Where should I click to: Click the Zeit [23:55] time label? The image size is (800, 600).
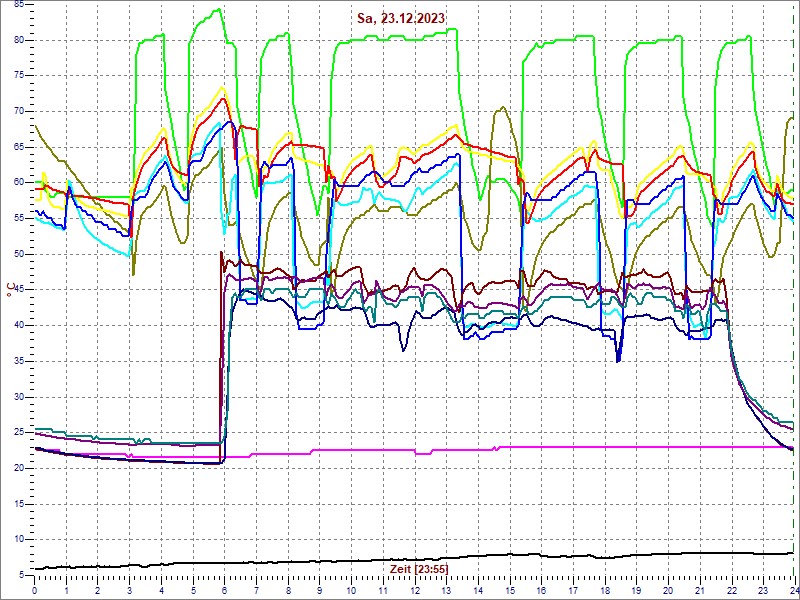(x=419, y=569)
